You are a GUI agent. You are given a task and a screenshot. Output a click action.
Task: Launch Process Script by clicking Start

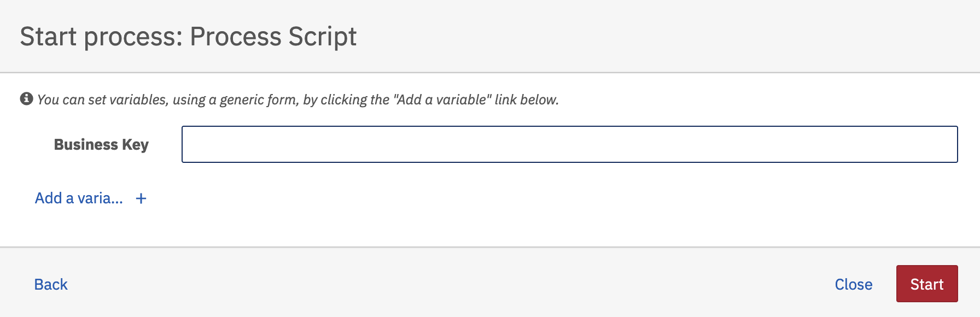click(x=927, y=284)
